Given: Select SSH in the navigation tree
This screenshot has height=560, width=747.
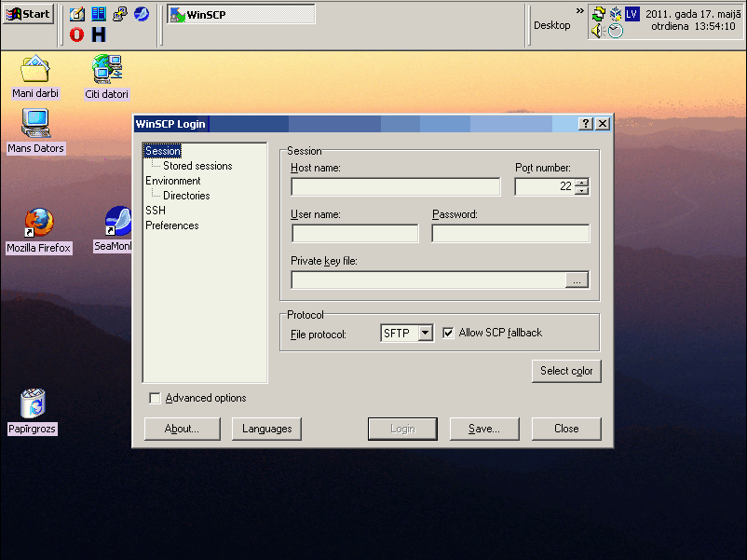Looking at the screenshot, I should pos(156,211).
